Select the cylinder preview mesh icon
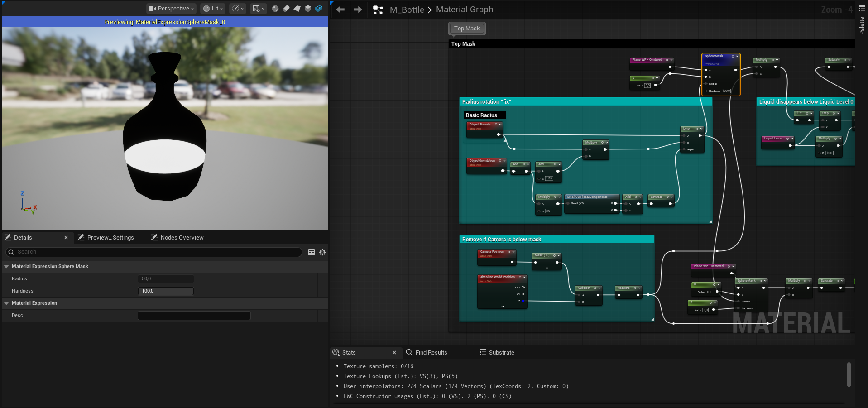The width and height of the screenshot is (868, 408). click(x=286, y=9)
